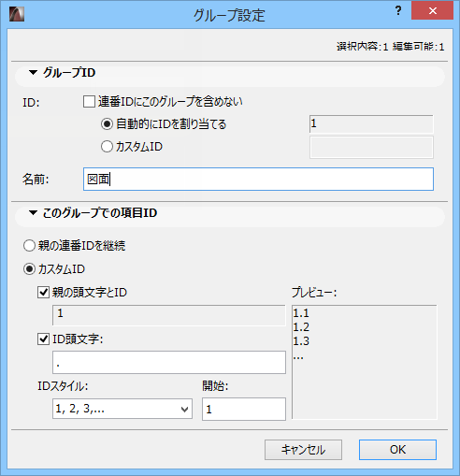The image size is (460, 476).
Task: Collapse the グループID section
Action: (x=33, y=73)
